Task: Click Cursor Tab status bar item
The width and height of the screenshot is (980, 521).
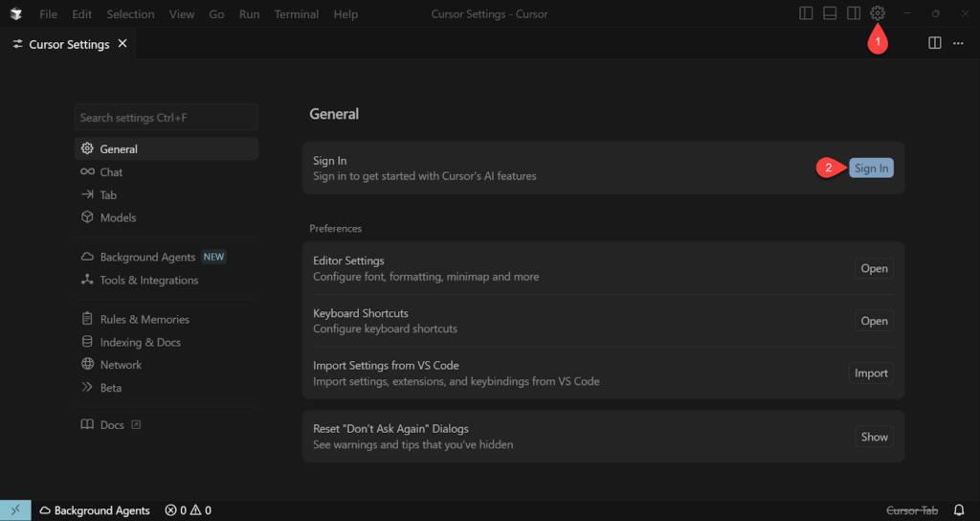Action: [x=912, y=510]
